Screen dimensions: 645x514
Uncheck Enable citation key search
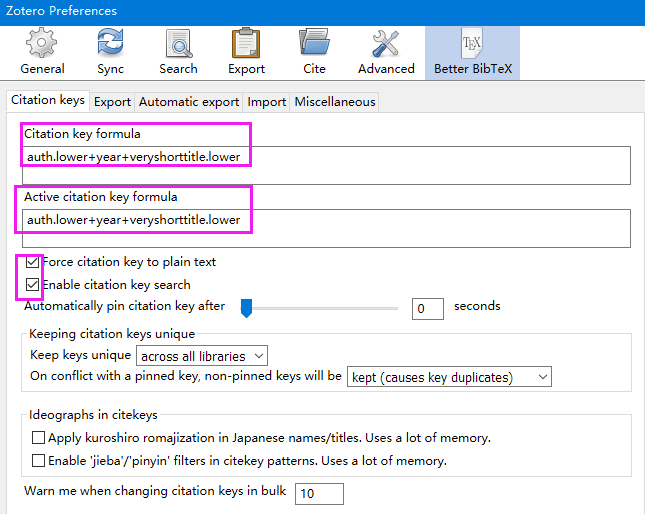pyautogui.click(x=32, y=285)
